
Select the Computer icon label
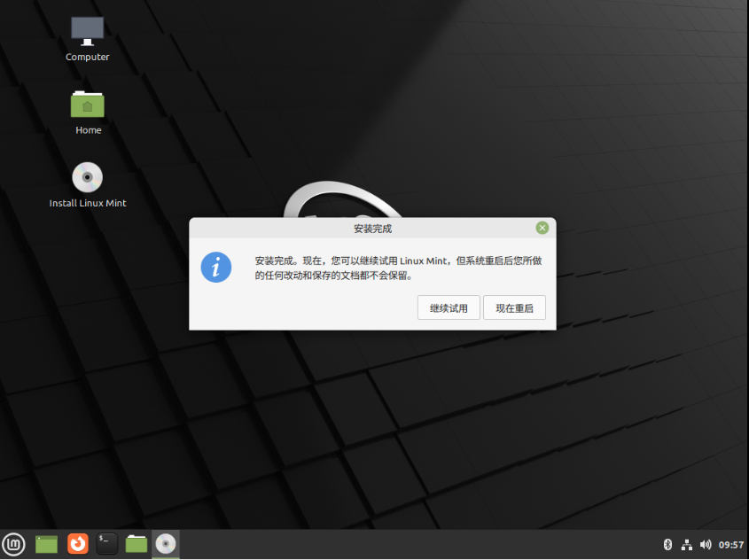(88, 57)
